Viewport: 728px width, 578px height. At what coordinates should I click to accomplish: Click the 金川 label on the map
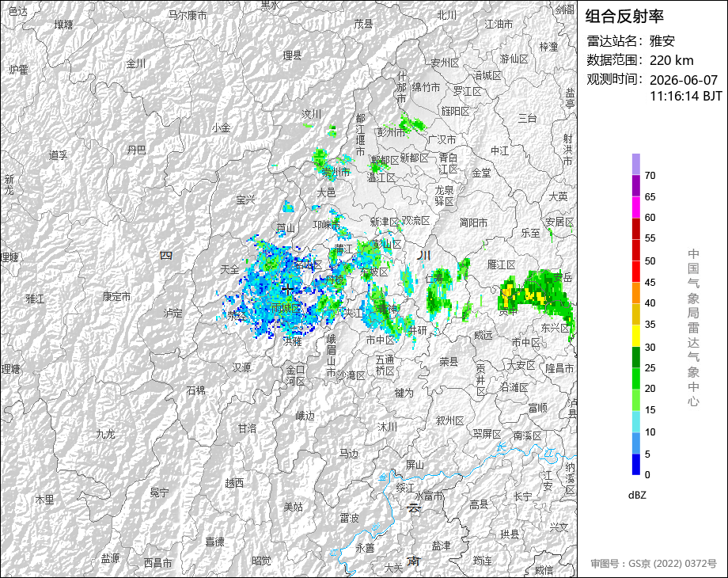[136, 63]
